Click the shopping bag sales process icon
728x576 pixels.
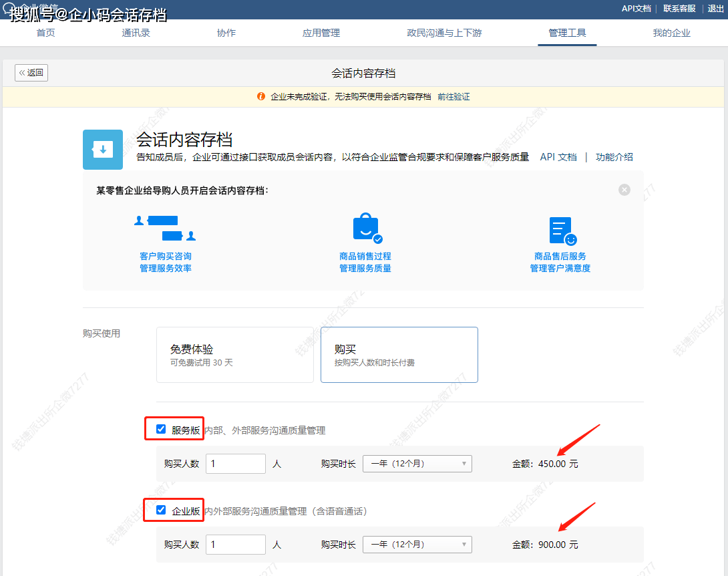pos(366,229)
